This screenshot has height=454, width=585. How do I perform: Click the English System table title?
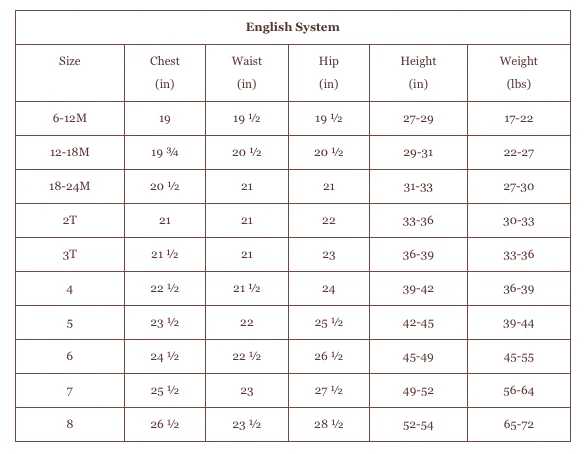(x=292, y=27)
